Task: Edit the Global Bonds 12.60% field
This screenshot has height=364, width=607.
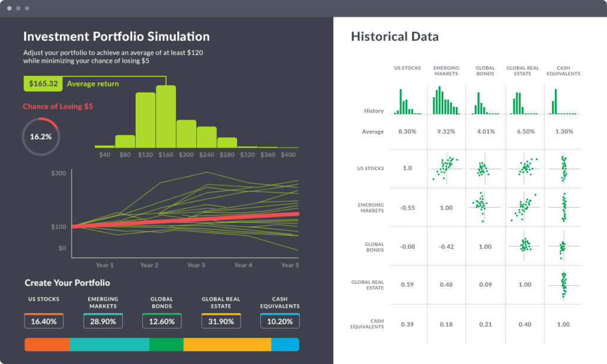Action: 162,321
